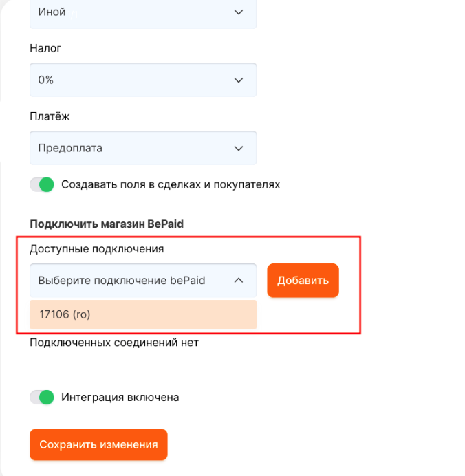
Task: Click the Доступные подключения label
Action: click(x=97, y=248)
